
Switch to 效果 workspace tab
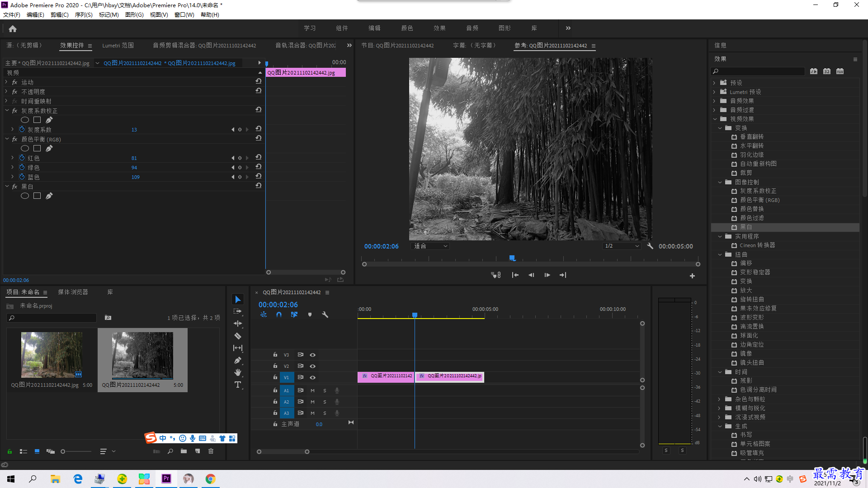point(439,28)
